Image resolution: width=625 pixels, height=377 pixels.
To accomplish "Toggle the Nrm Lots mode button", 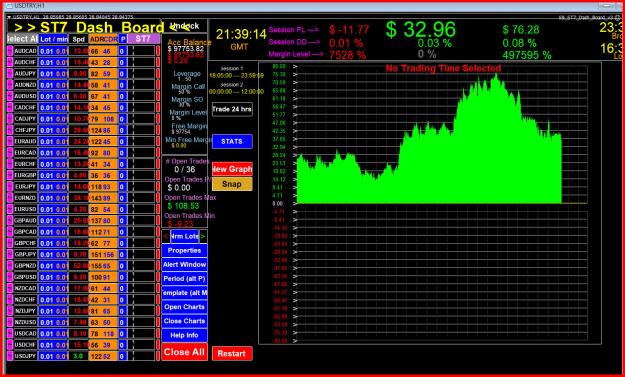I will click(185, 236).
